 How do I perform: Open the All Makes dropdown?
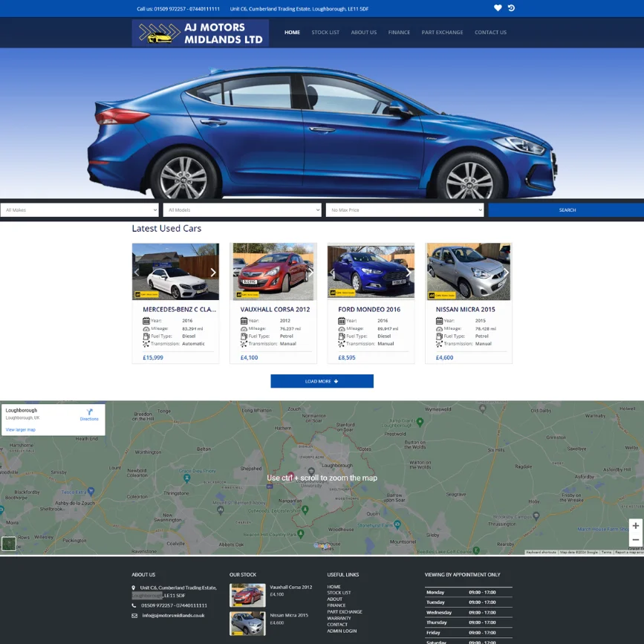(x=79, y=210)
